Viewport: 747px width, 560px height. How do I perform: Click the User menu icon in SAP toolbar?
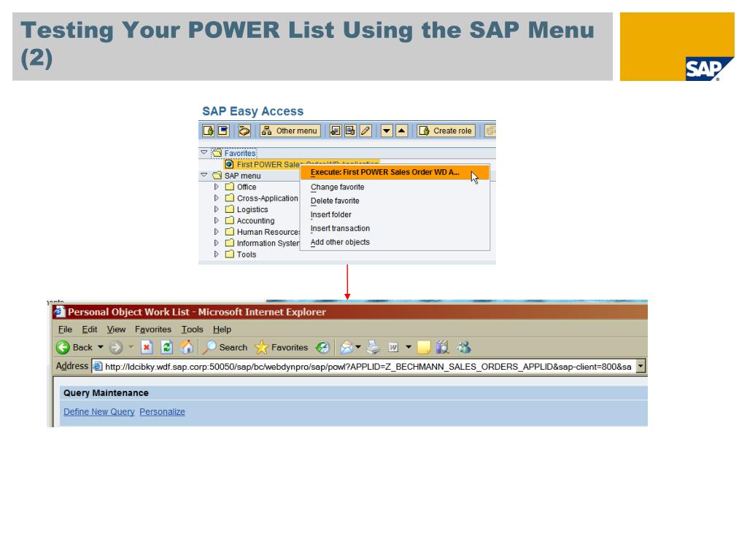pyautogui.click(x=208, y=131)
